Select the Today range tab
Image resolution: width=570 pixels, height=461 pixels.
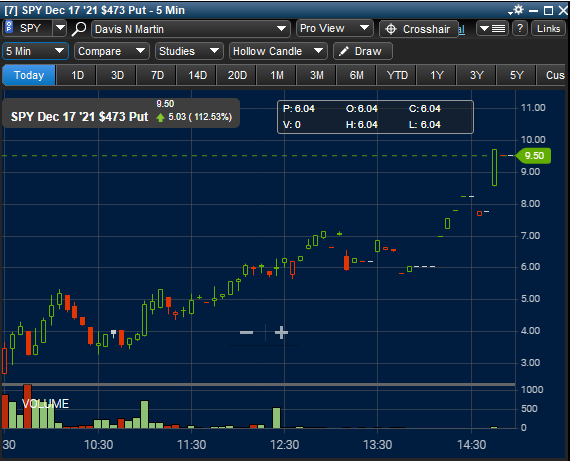pyautogui.click(x=29, y=75)
